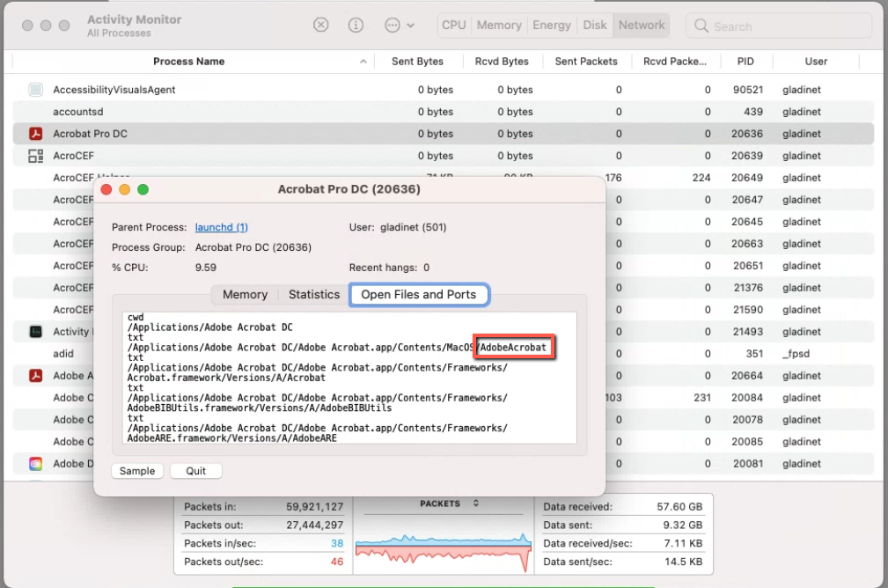The width and height of the screenshot is (888, 588).
Task: Open the process info inspector icon
Action: 356,25
